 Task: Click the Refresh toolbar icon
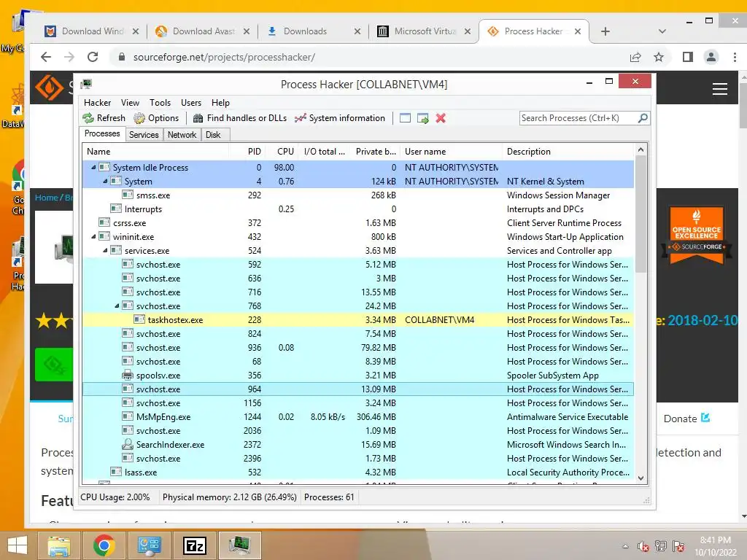click(88, 118)
